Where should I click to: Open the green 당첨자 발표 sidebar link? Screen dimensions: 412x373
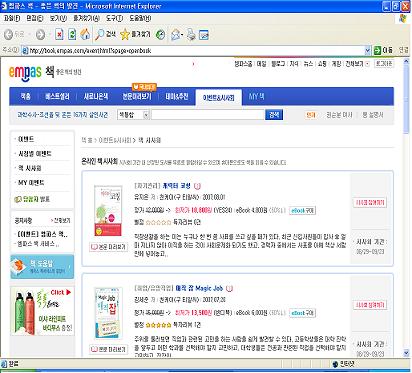pos(32,199)
